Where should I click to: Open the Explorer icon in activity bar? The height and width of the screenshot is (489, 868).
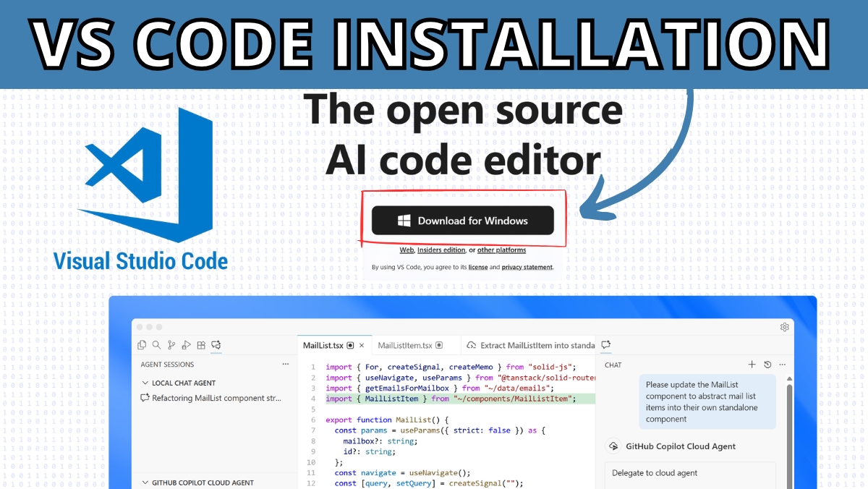(142, 346)
